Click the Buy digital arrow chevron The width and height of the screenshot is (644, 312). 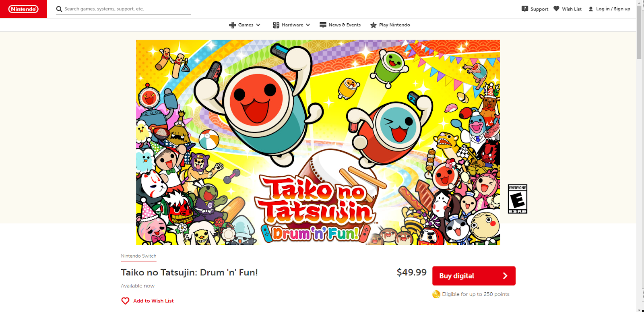coord(505,276)
